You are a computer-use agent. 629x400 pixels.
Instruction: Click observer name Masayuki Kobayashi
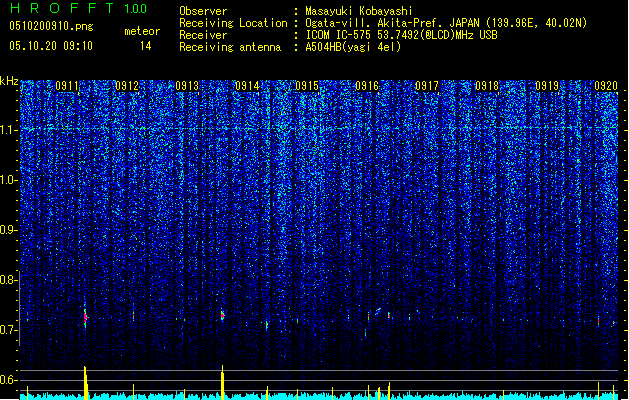click(x=359, y=11)
